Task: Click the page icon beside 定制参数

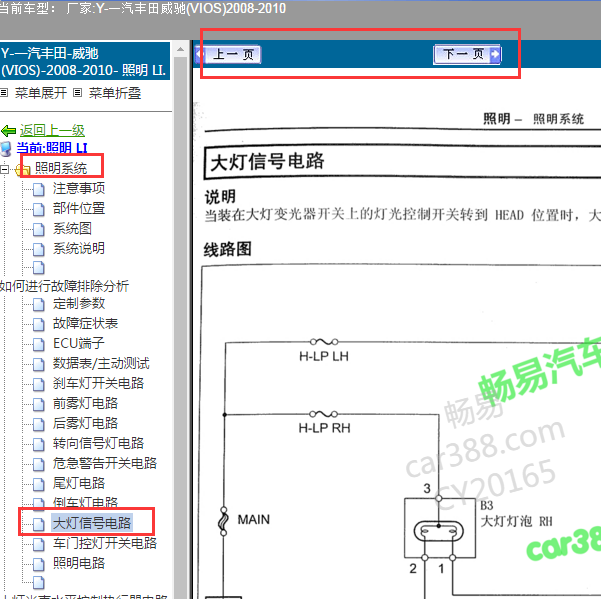Action: (38, 304)
